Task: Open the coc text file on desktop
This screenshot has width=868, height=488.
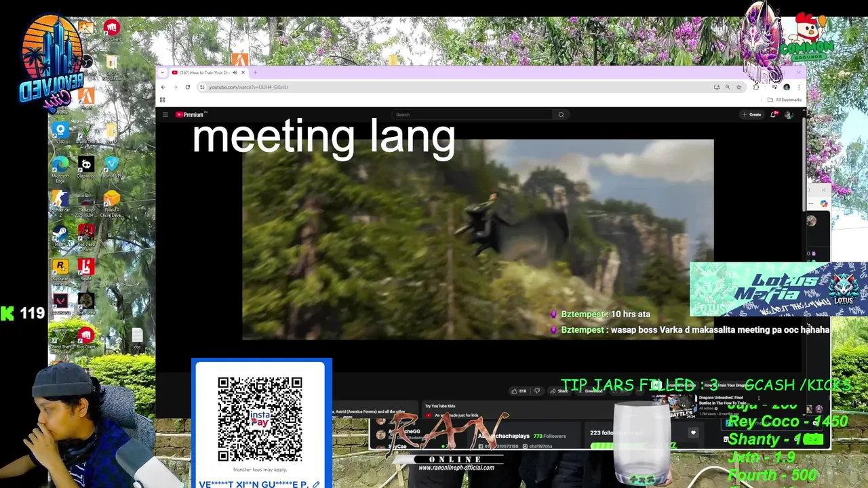Action: point(137,339)
